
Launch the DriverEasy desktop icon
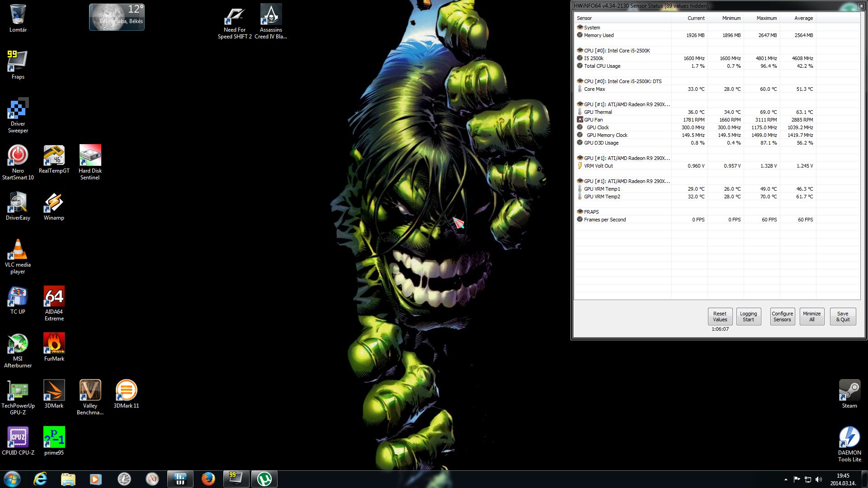coord(18,206)
